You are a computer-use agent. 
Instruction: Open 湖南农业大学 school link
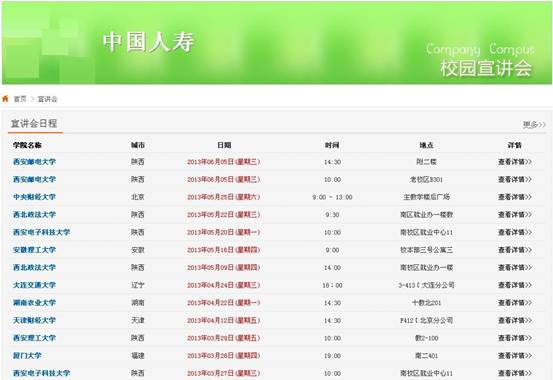pyautogui.click(x=35, y=303)
